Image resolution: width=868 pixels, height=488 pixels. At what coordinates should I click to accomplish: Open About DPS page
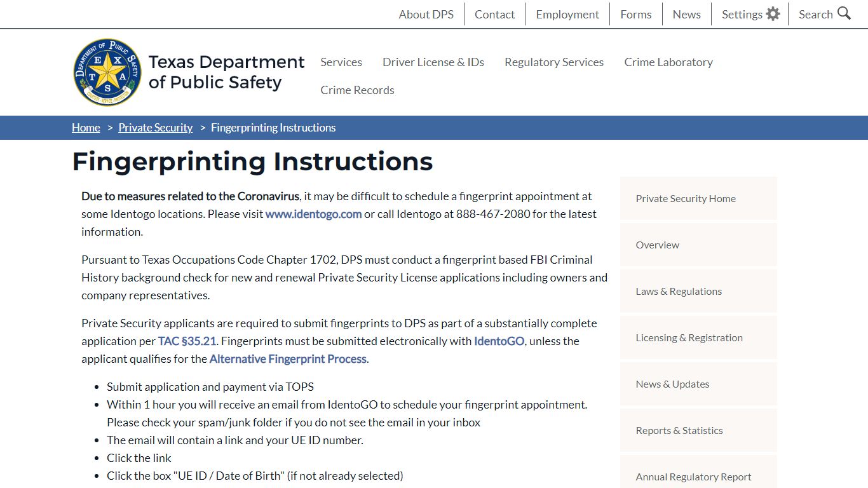click(426, 14)
